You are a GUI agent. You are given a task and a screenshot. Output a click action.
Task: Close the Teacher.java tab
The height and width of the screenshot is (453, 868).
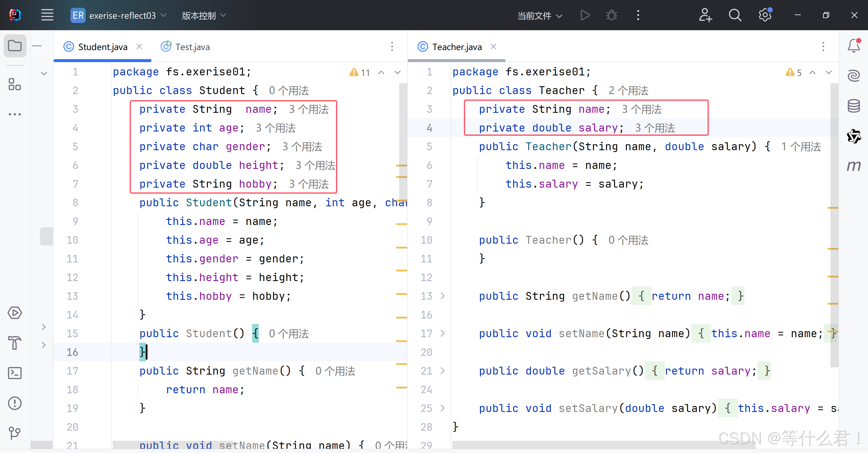pyautogui.click(x=493, y=46)
